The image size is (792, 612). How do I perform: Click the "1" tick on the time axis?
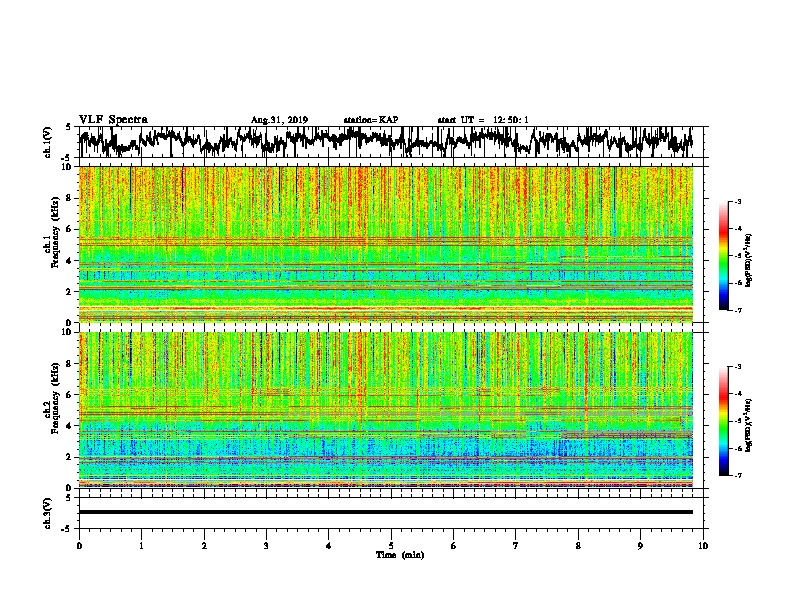[x=141, y=546]
